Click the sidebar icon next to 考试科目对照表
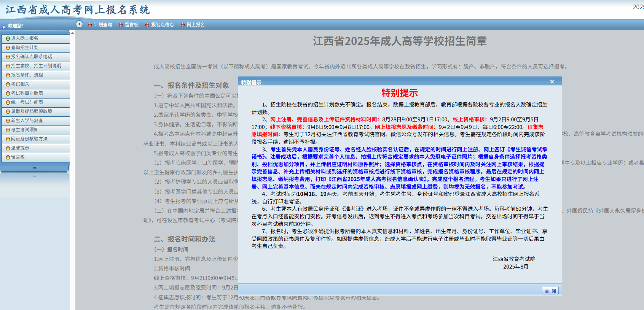Viewport: 644px width, 310px height. [8, 94]
